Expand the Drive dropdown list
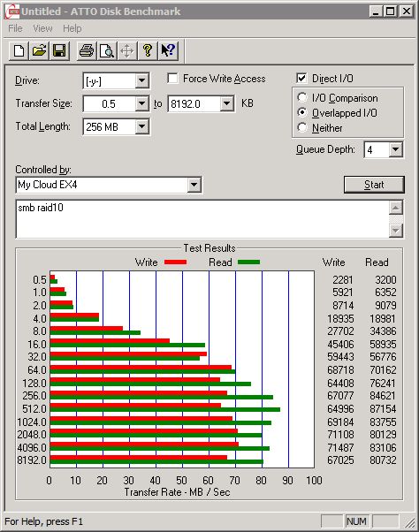Viewport: 419px width, 532px height. pyautogui.click(x=141, y=80)
